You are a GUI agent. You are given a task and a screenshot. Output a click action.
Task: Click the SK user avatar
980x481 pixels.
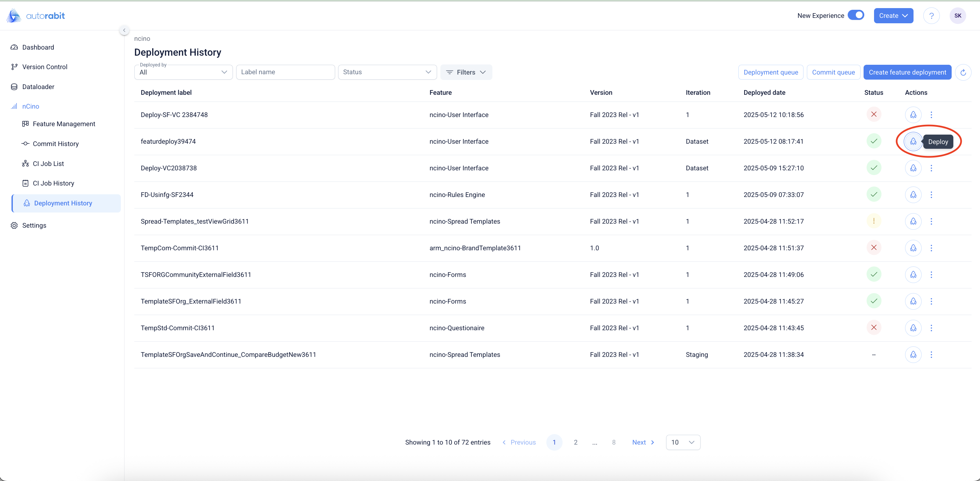click(957, 16)
